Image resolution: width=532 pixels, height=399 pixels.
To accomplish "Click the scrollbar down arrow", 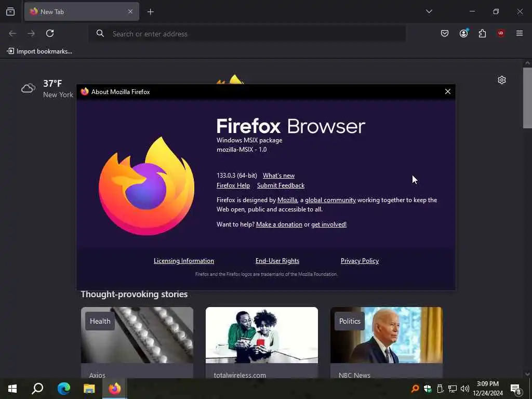I will coord(527,375).
